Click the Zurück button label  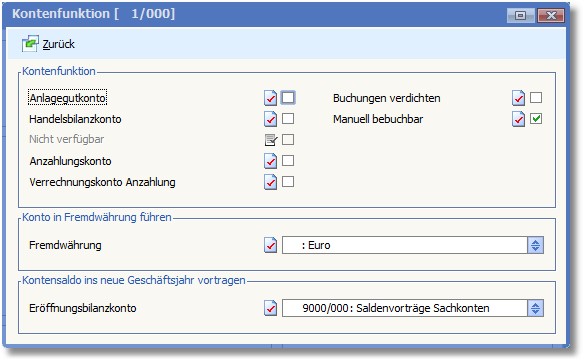pos(58,44)
